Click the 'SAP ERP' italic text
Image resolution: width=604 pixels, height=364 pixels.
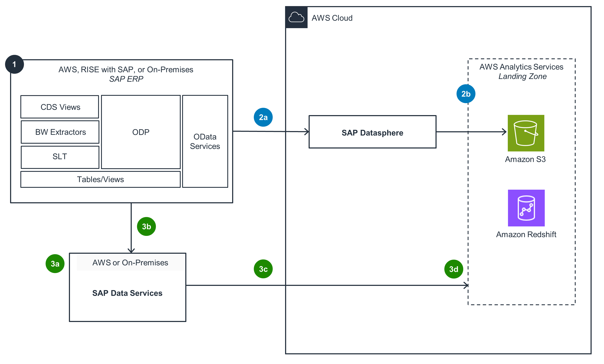126,79
